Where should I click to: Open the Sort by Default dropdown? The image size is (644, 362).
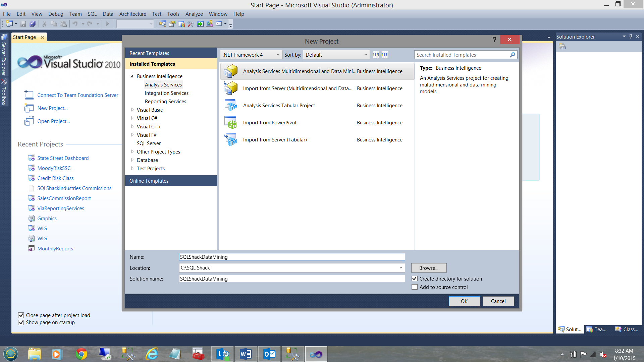336,55
